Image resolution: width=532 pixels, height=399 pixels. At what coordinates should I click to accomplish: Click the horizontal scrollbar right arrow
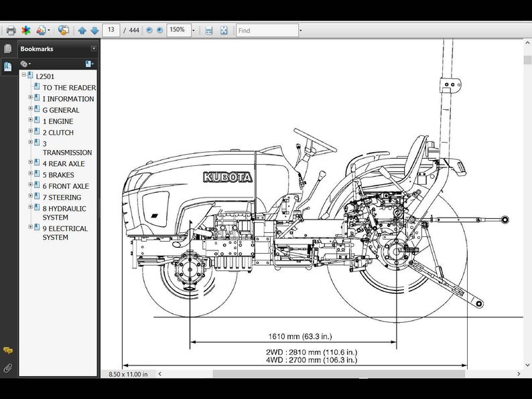519,374
